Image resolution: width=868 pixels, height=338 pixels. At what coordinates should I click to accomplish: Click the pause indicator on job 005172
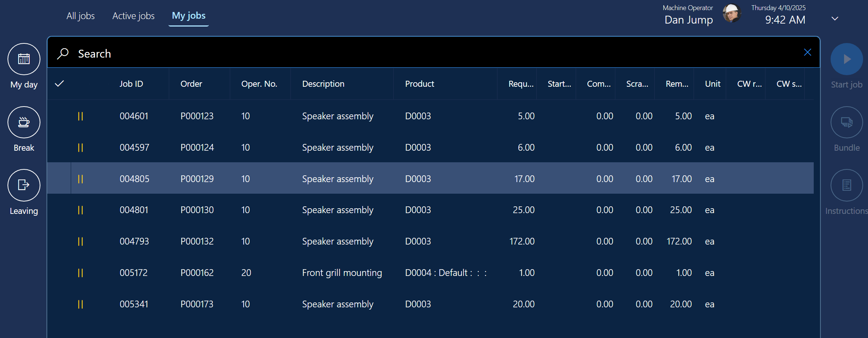coord(80,273)
